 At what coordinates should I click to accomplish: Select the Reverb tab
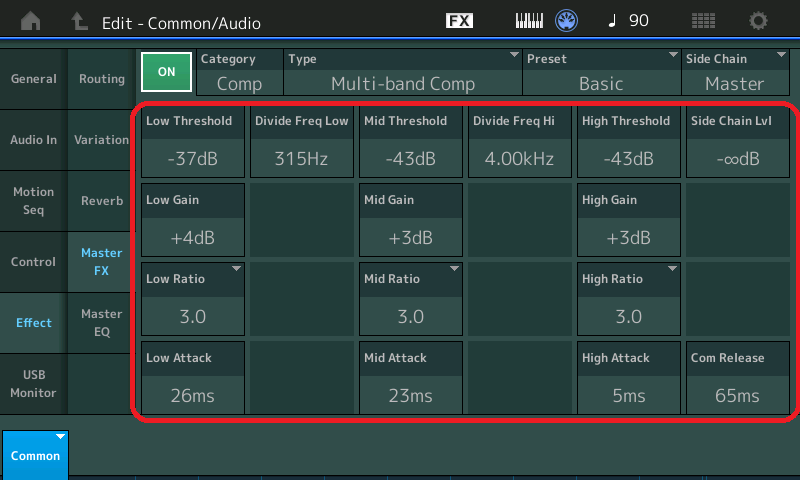tap(101, 200)
